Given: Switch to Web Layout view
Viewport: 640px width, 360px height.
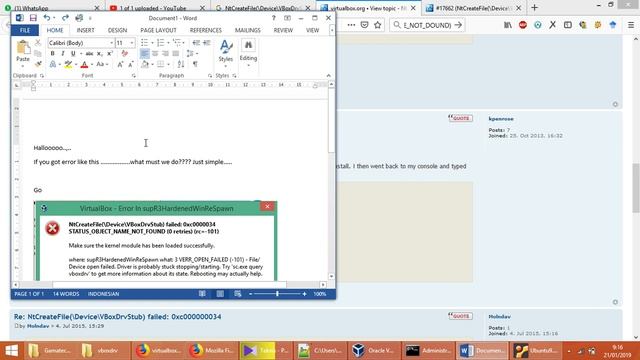Looking at the screenshot, I should point(238,294).
